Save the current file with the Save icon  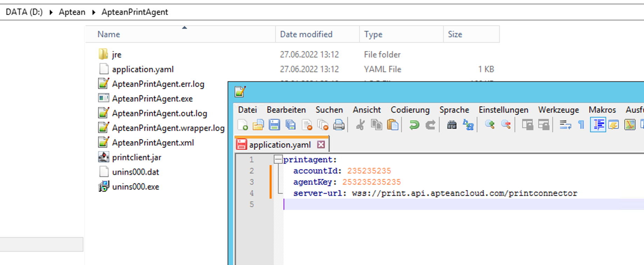[274, 125]
